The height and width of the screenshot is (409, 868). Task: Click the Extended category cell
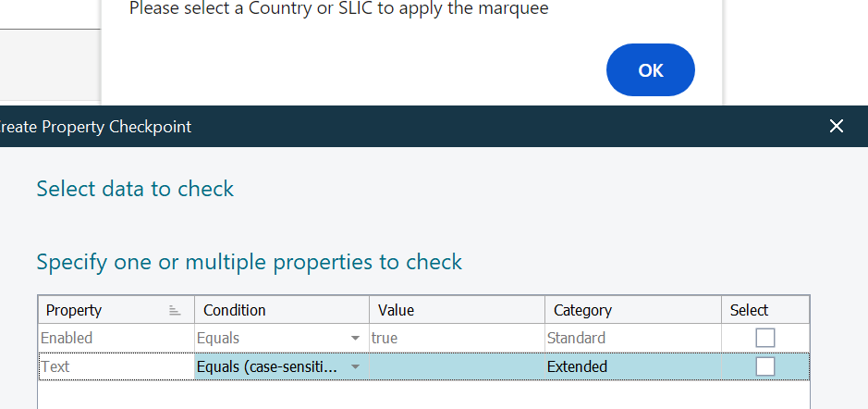click(632, 367)
